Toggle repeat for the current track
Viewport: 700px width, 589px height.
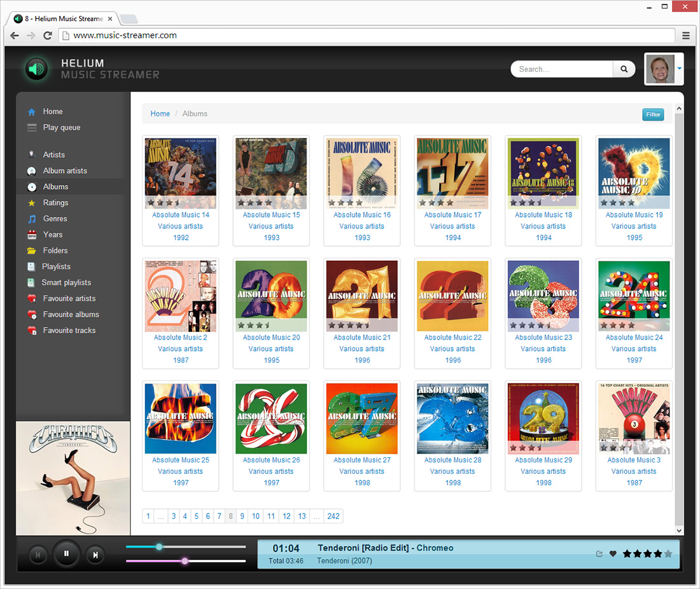click(598, 554)
